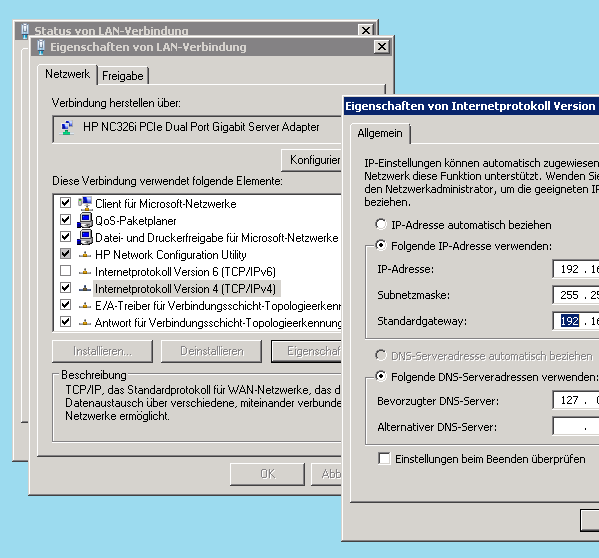Click HP NC326i PCIe Dual Port adapter name
Viewport: 599px width, 558px height.
[201, 127]
